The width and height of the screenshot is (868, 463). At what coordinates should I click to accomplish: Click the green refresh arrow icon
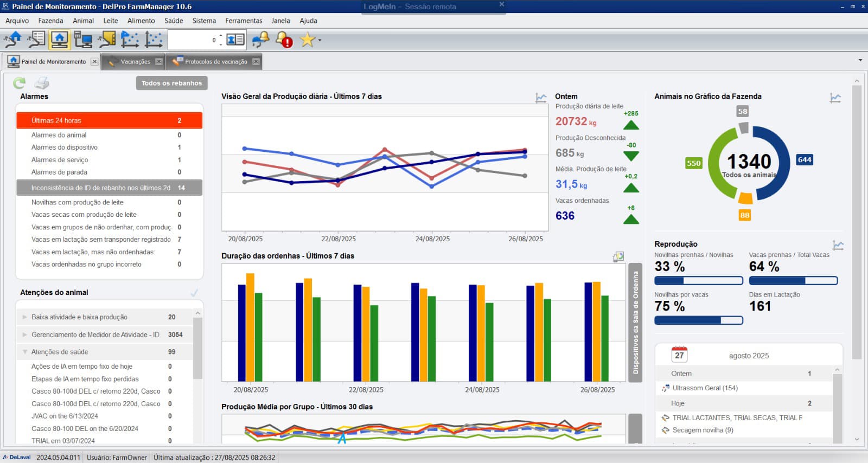pos(20,83)
